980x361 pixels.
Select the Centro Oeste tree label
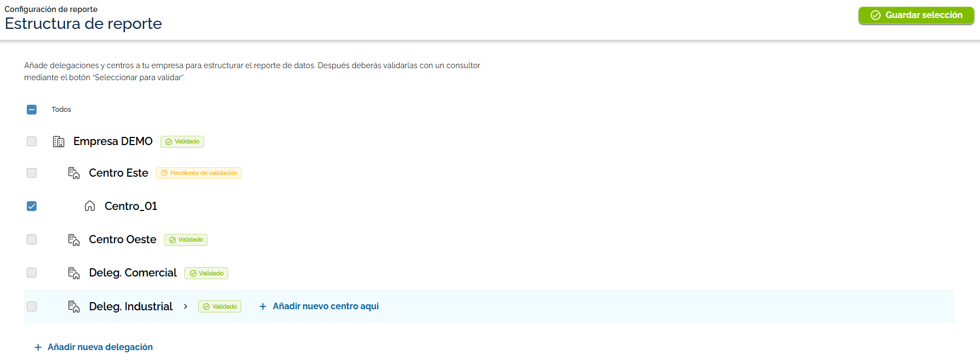(x=123, y=239)
